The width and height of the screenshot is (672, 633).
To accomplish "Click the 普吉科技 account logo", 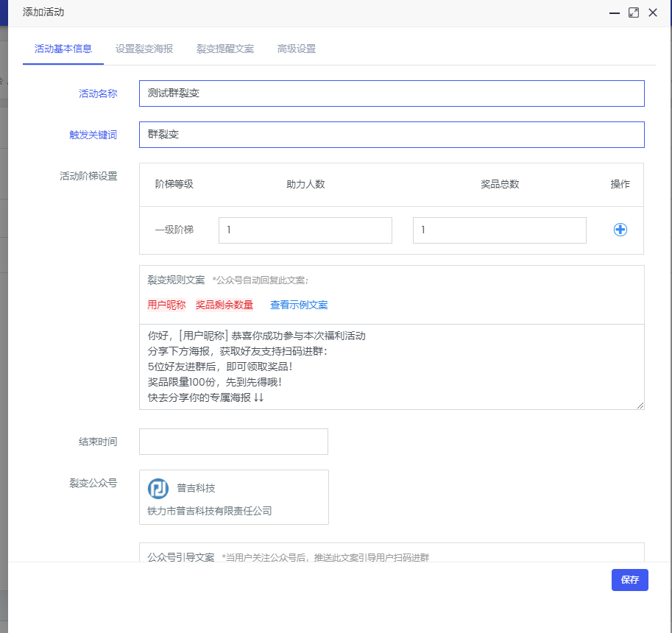I will pos(158,489).
